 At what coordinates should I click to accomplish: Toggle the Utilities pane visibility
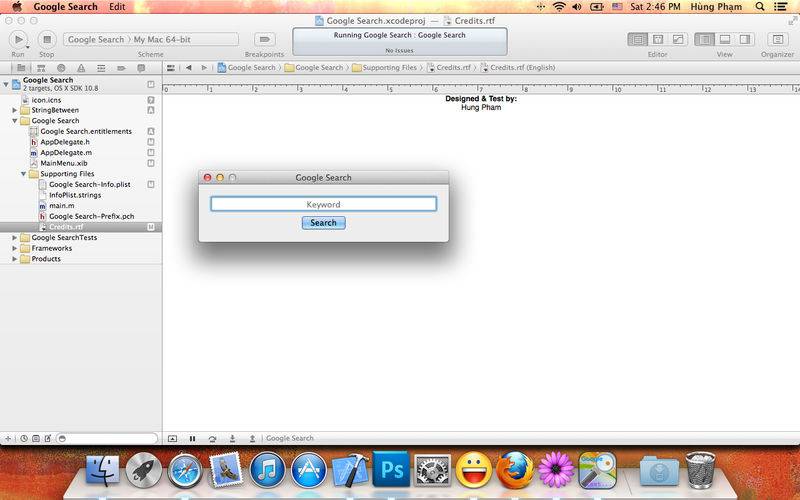pos(745,39)
